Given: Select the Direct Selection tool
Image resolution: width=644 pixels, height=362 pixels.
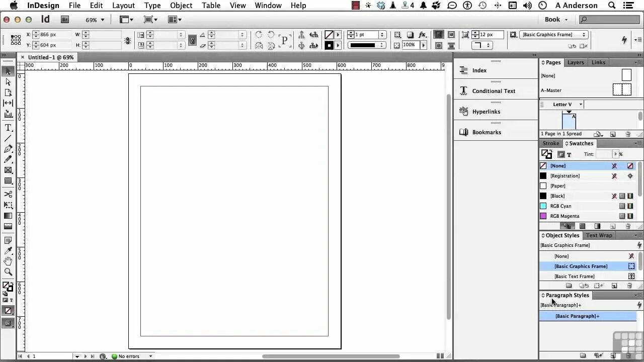Looking at the screenshot, I should (8, 82).
